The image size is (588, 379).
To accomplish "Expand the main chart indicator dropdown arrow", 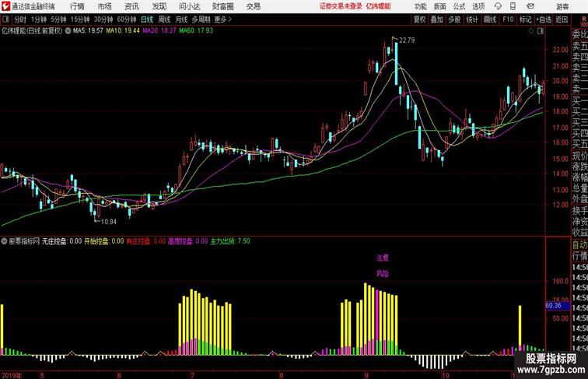I will point(68,31).
